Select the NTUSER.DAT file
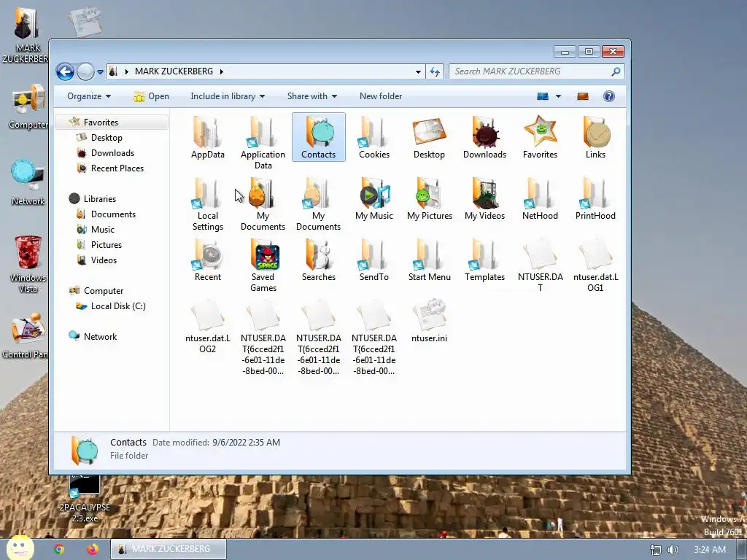The width and height of the screenshot is (747, 560). (x=540, y=265)
